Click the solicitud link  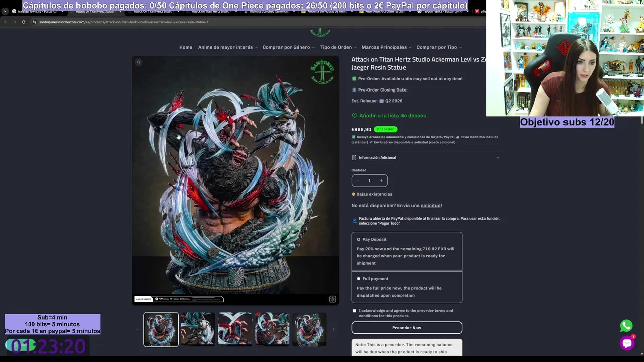(431, 206)
